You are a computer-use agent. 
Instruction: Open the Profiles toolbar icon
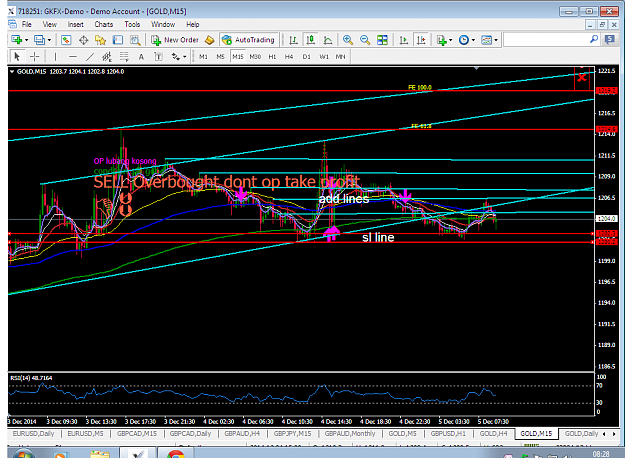tap(39, 40)
